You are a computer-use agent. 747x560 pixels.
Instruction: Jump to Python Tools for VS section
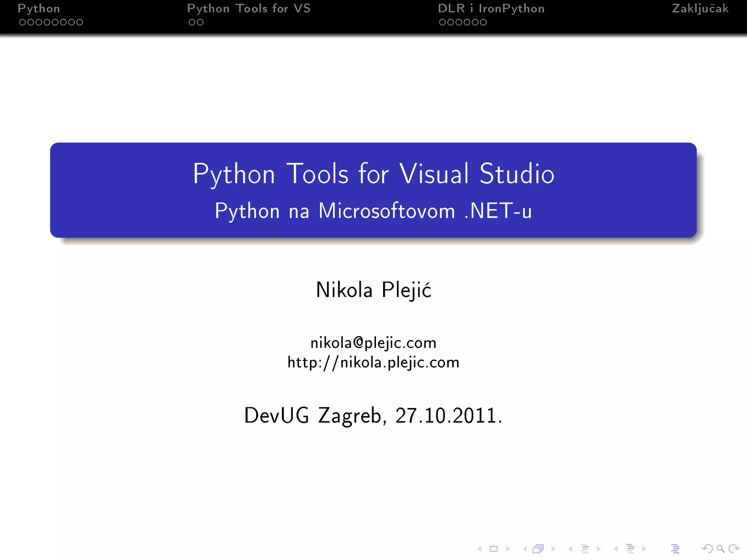pos(249,9)
